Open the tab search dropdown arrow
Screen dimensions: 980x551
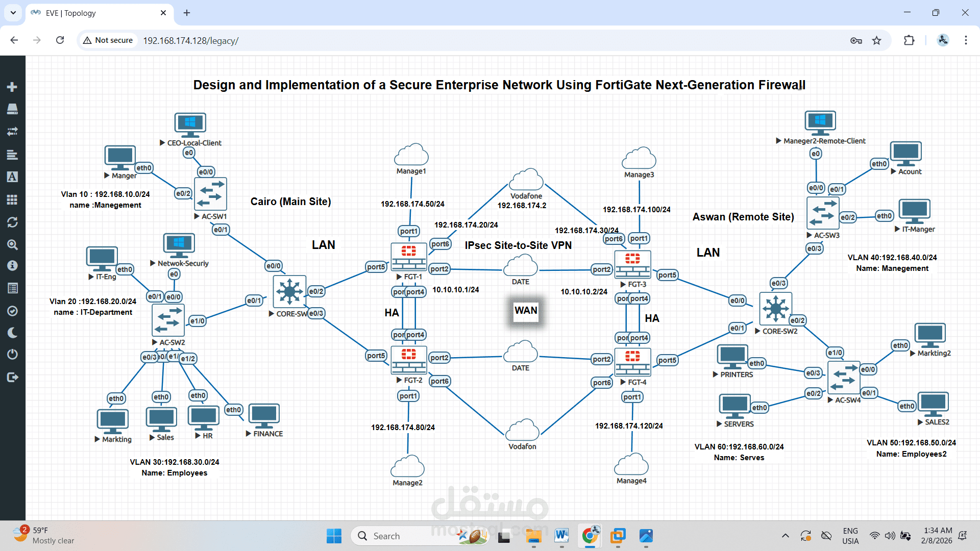[x=13, y=13]
